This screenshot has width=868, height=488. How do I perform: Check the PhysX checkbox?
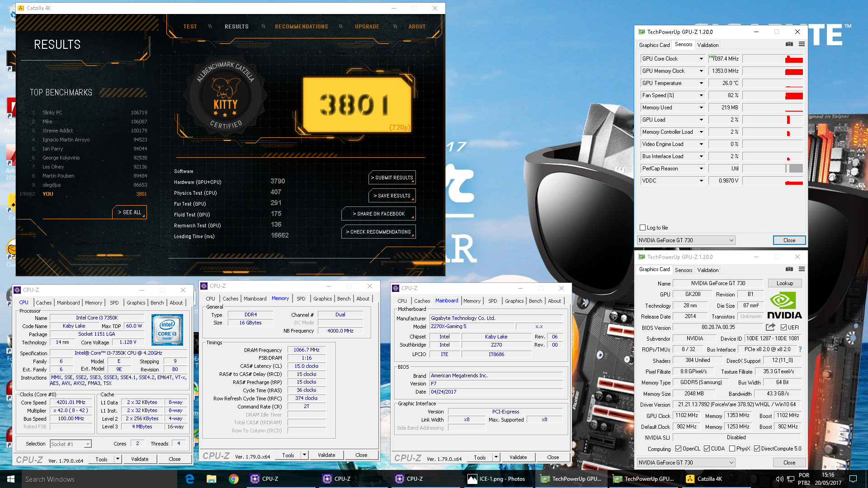[732, 449]
